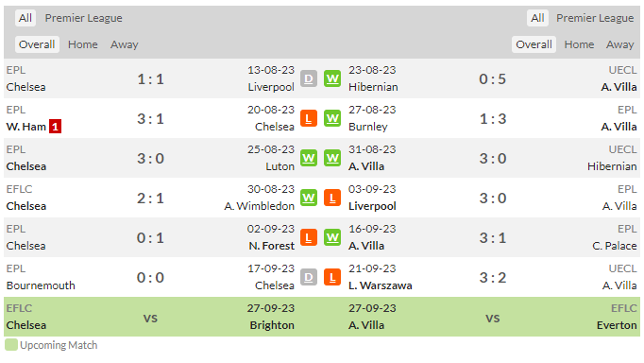The height and width of the screenshot is (363, 644).
Task: Click the L badge for Liverpool vs A. Villa
Action: [332, 198]
